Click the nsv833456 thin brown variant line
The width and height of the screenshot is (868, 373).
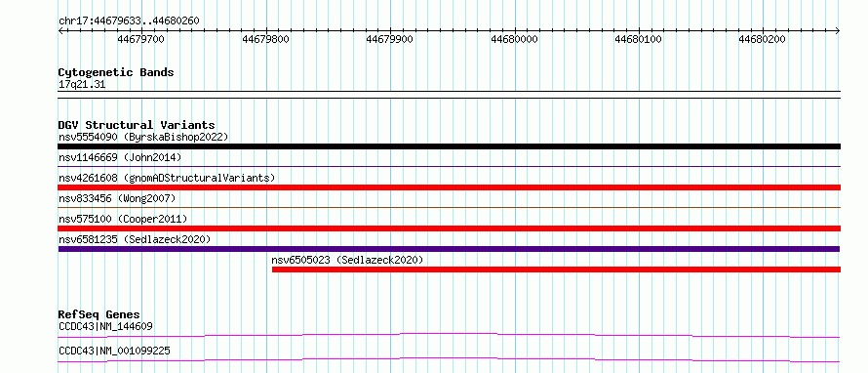(x=449, y=207)
